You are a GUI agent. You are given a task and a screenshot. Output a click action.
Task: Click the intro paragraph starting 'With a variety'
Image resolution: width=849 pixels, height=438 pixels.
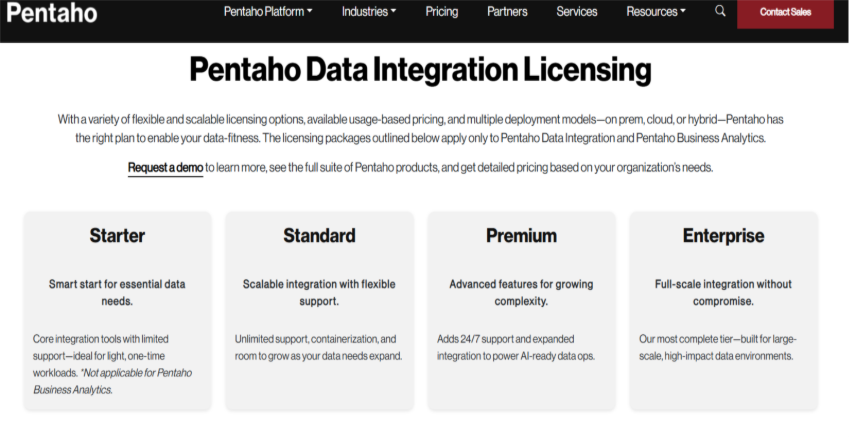click(x=420, y=128)
